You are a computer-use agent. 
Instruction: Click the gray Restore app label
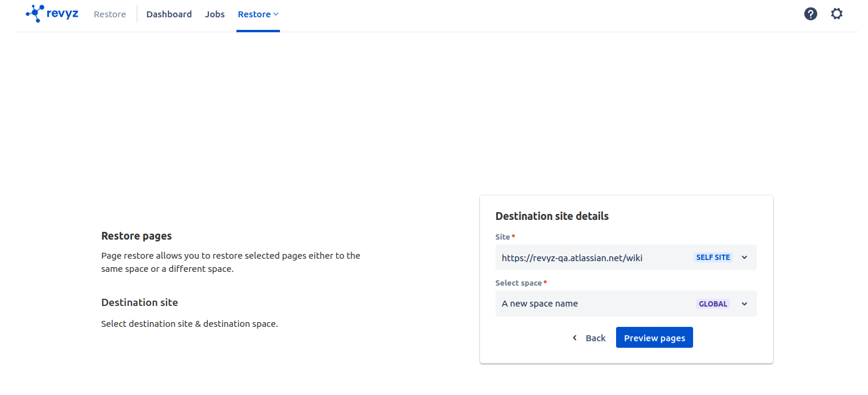[x=110, y=14]
